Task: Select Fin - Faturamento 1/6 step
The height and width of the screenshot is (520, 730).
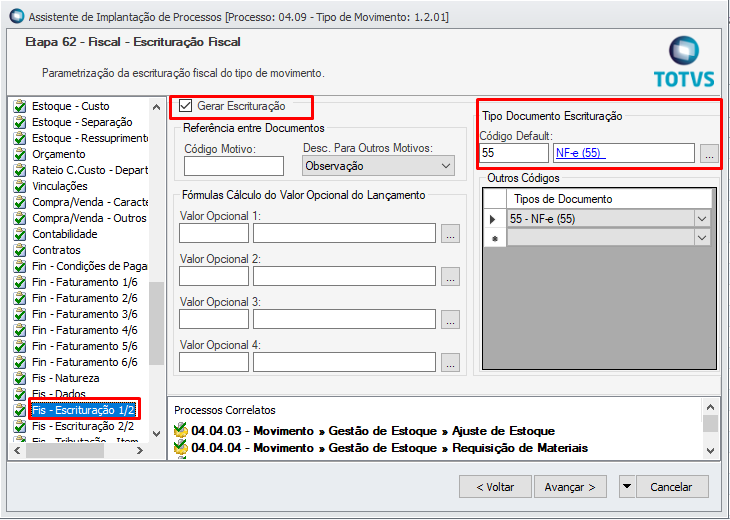Action: click(85, 282)
